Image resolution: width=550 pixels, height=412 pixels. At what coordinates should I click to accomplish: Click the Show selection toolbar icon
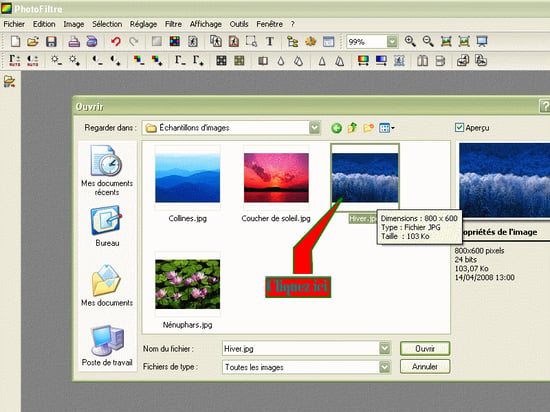click(x=251, y=41)
